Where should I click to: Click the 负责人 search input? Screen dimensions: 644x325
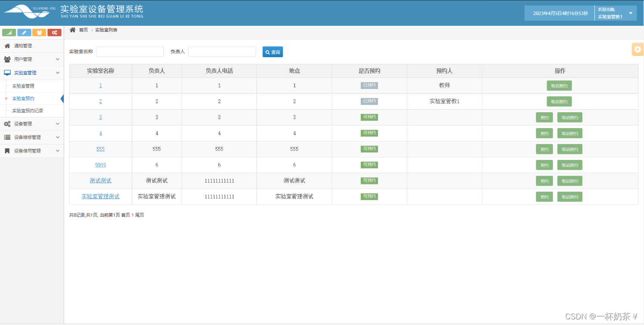(222, 52)
